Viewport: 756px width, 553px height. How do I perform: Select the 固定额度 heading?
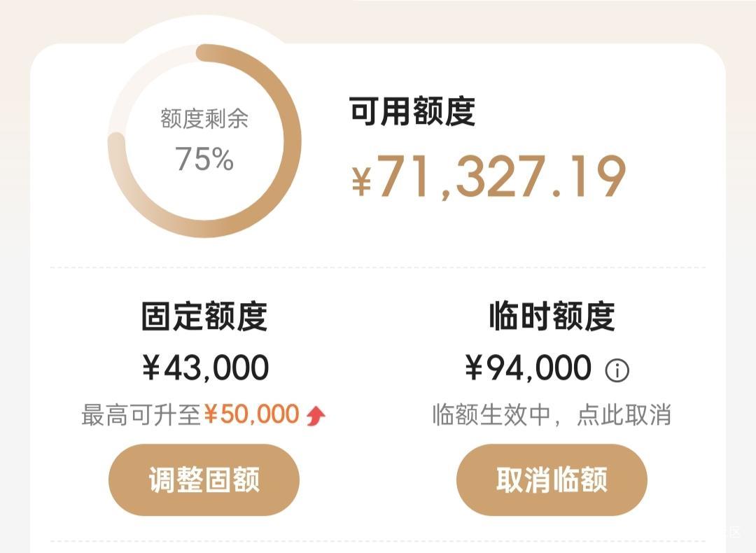point(204,316)
